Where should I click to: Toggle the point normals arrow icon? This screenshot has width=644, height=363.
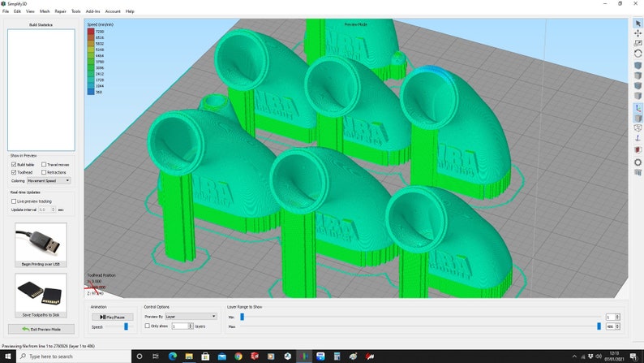tap(638, 139)
